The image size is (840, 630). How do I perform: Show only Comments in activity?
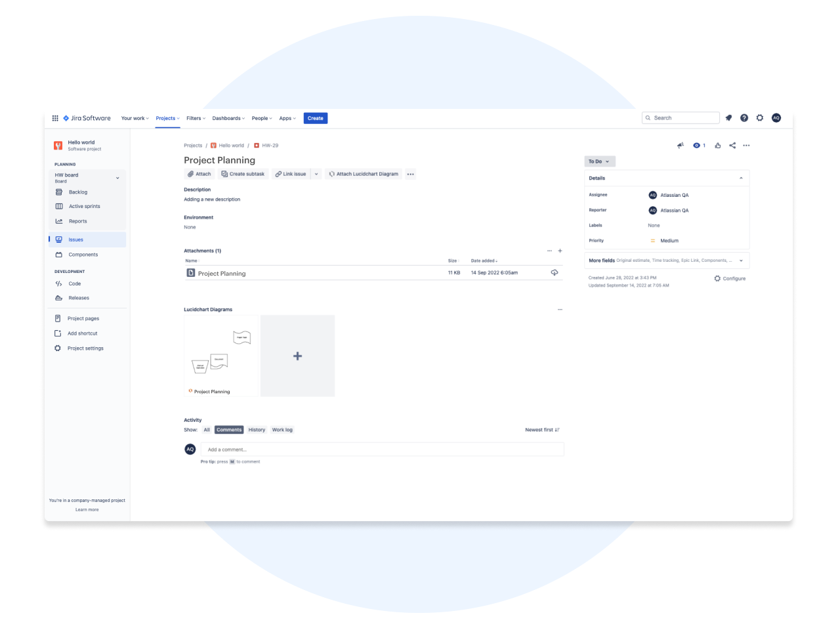[229, 430]
